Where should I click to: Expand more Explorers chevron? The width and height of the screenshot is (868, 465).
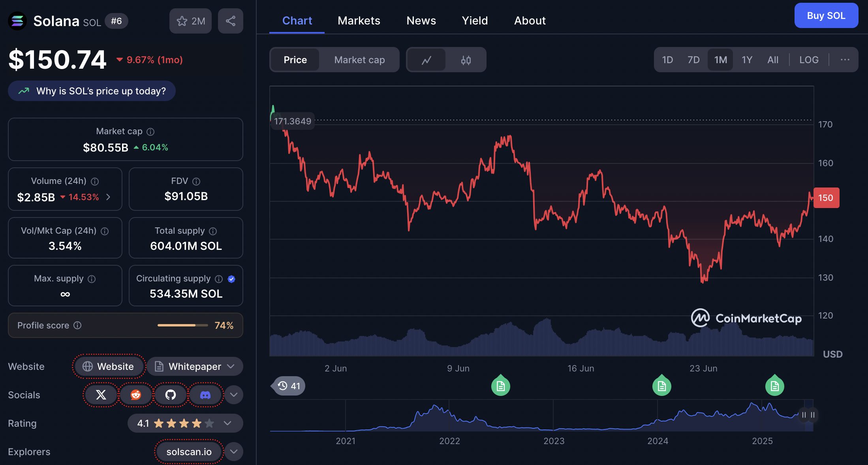(x=234, y=452)
